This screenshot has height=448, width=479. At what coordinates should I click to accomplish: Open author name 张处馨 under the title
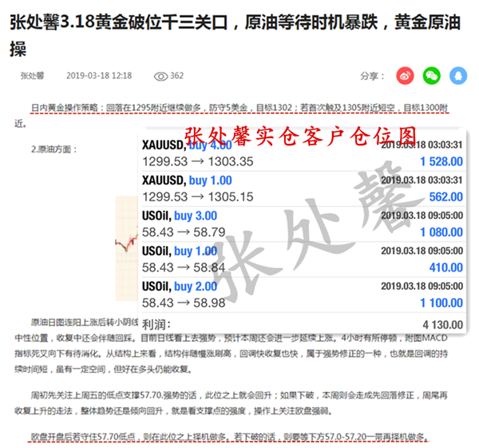pyautogui.click(x=33, y=76)
